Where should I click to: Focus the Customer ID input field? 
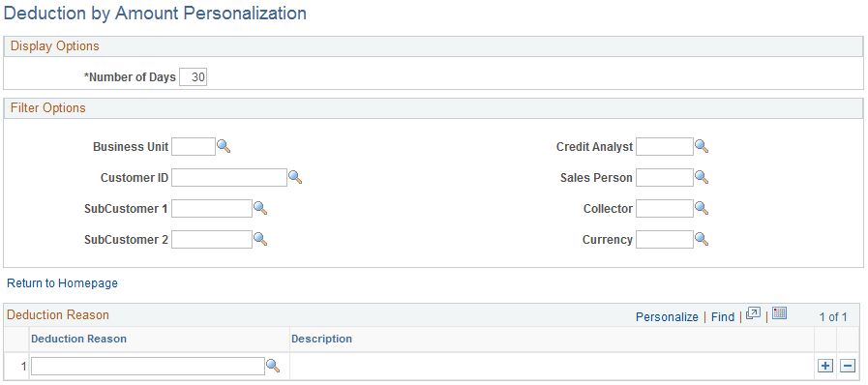pyautogui.click(x=229, y=178)
